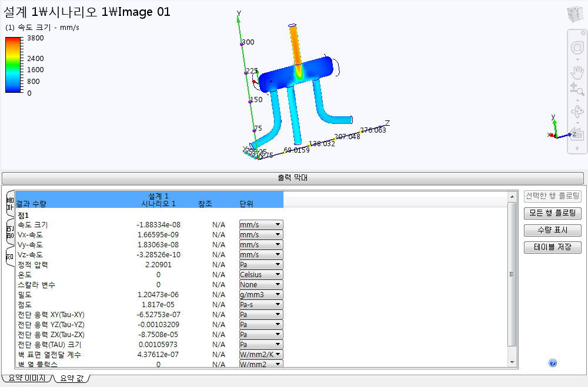Open the 부품 vertical tab
588x387 pixels.
pos(10,204)
